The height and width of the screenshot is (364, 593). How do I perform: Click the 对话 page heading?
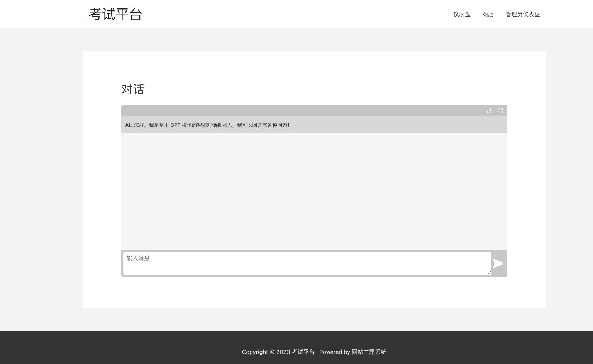[133, 89]
